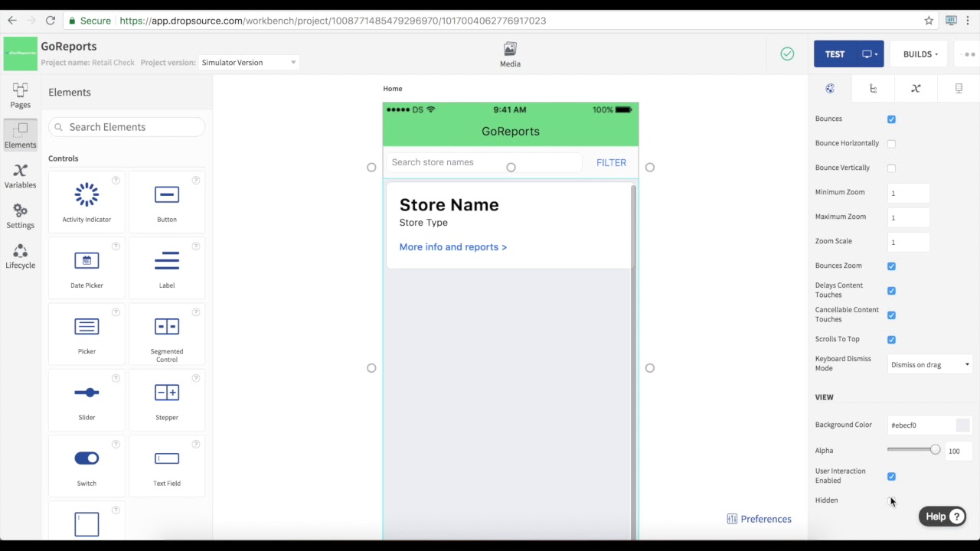
Task: Toggle Scrolls To Top checkbox
Action: (x=891, y=340)
